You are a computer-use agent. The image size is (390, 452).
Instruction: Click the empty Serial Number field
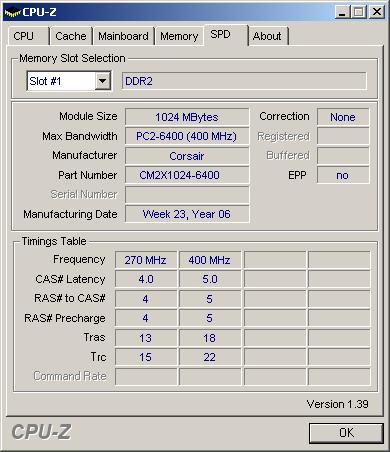[x=187, y=194]
